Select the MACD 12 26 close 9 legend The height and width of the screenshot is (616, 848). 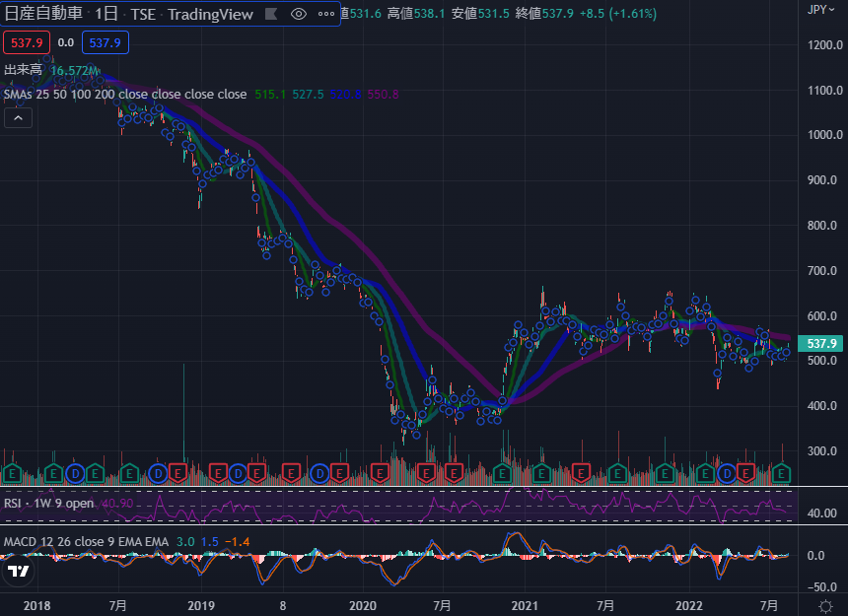tap(86, 541)
